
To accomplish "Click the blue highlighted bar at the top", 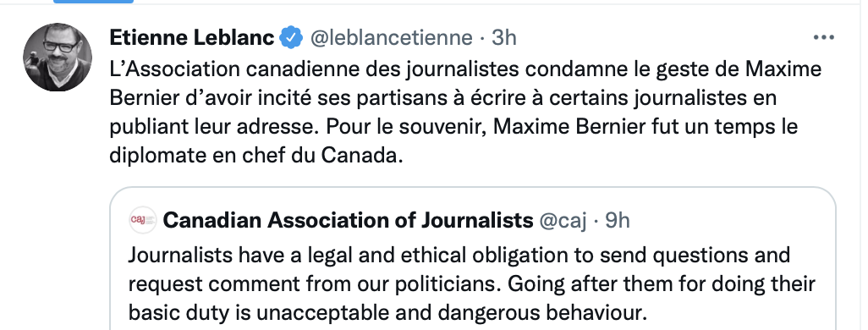I will (x=93, y=2).
